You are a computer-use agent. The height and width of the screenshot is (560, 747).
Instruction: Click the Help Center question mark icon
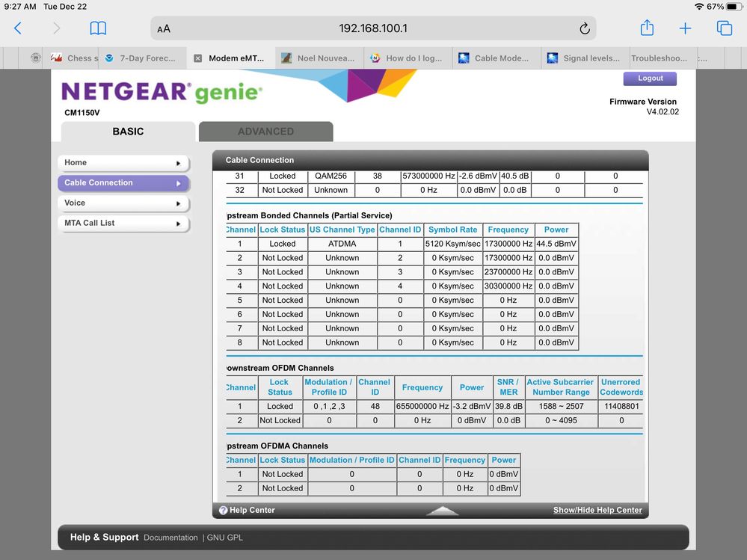223,511
